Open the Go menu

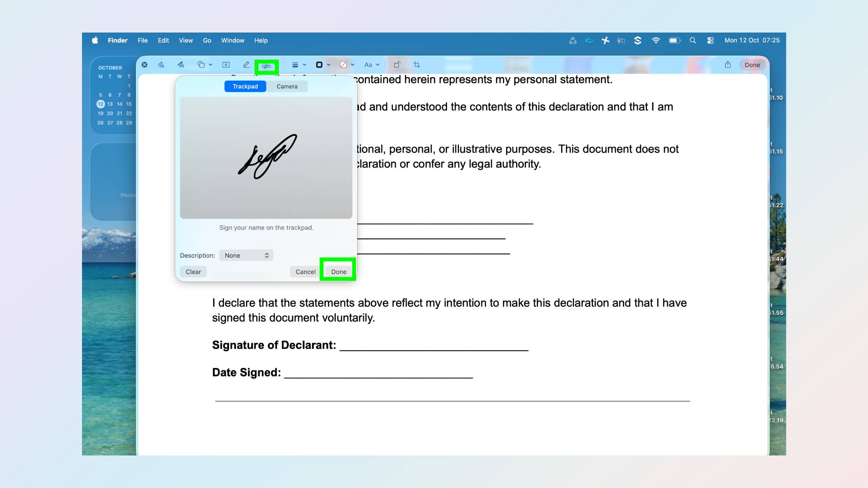click(x=207, y=40)
